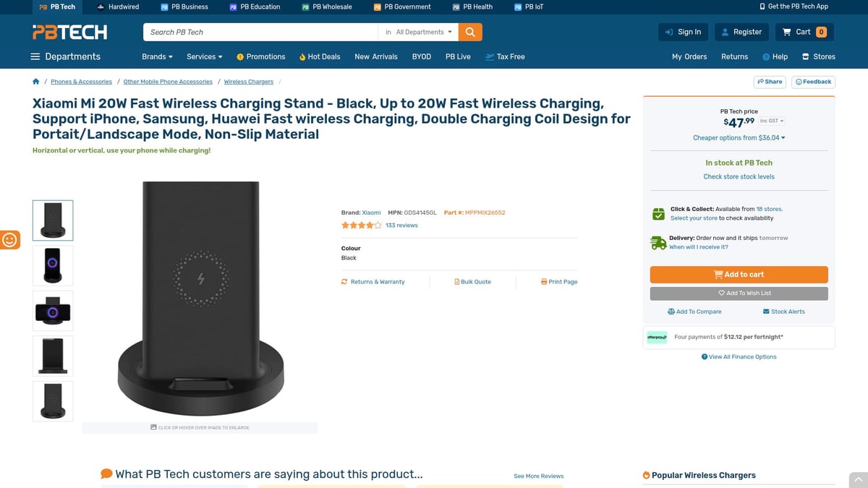Expand the Brands menu
The width and height of the screenshot is (868, 488).
click(x=156, y=56)
